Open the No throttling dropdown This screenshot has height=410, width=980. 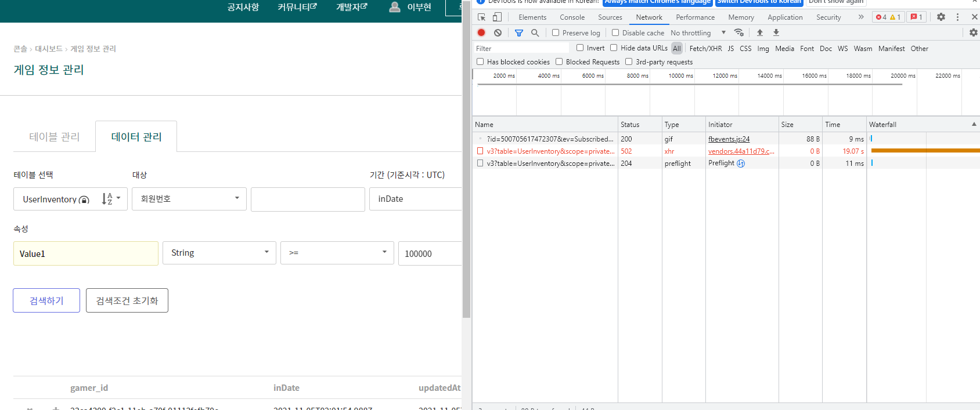click(698, 33)
